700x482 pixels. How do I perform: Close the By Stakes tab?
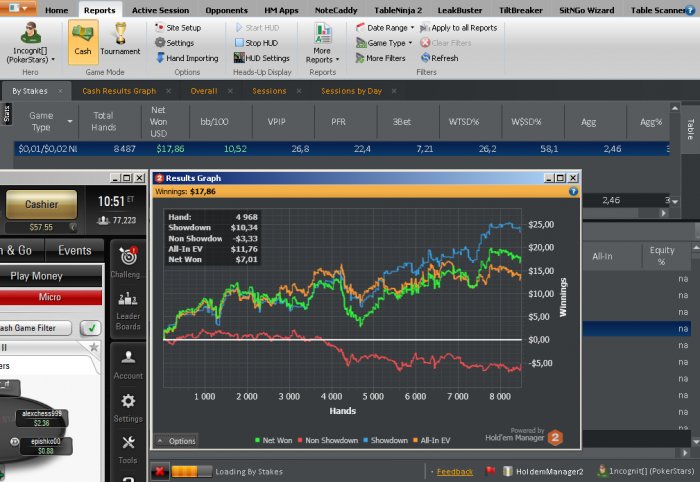pyautogui.click(x=60, y=91)
